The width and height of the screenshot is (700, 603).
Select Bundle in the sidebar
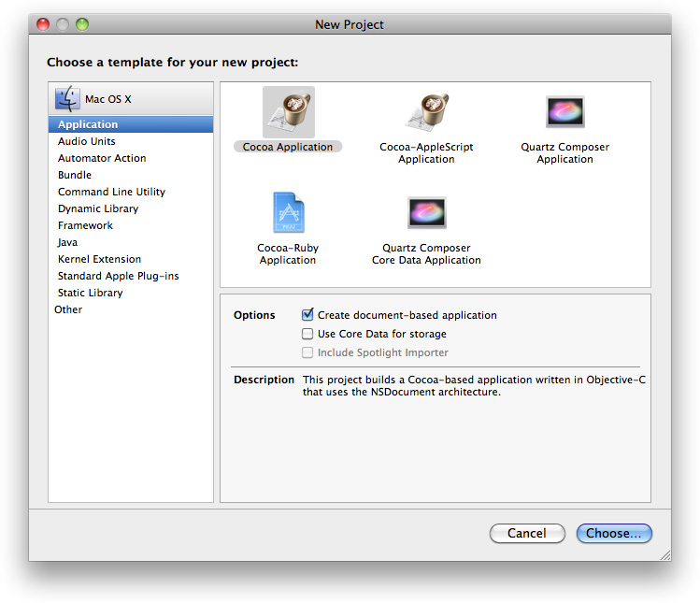[75, 175]
